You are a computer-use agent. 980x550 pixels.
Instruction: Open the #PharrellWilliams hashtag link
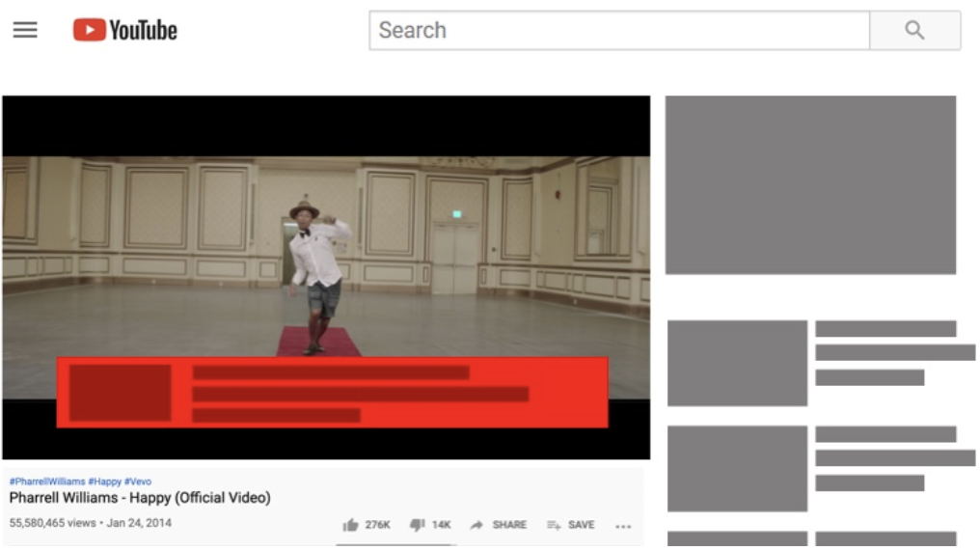click(x=47, y=481)
